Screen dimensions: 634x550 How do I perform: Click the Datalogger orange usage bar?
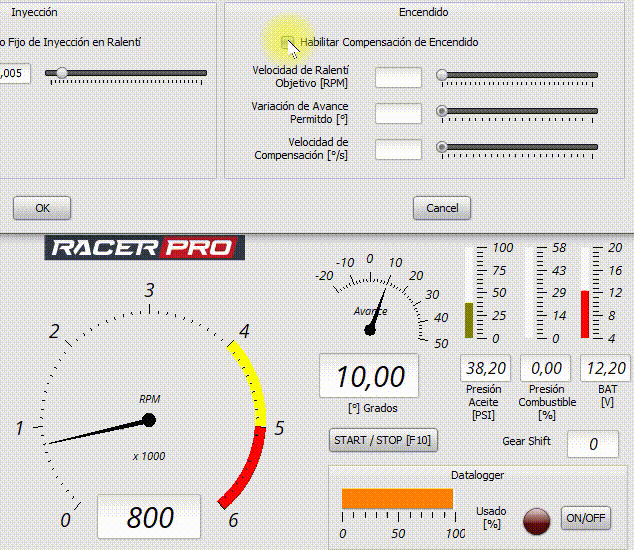[397, 498]
